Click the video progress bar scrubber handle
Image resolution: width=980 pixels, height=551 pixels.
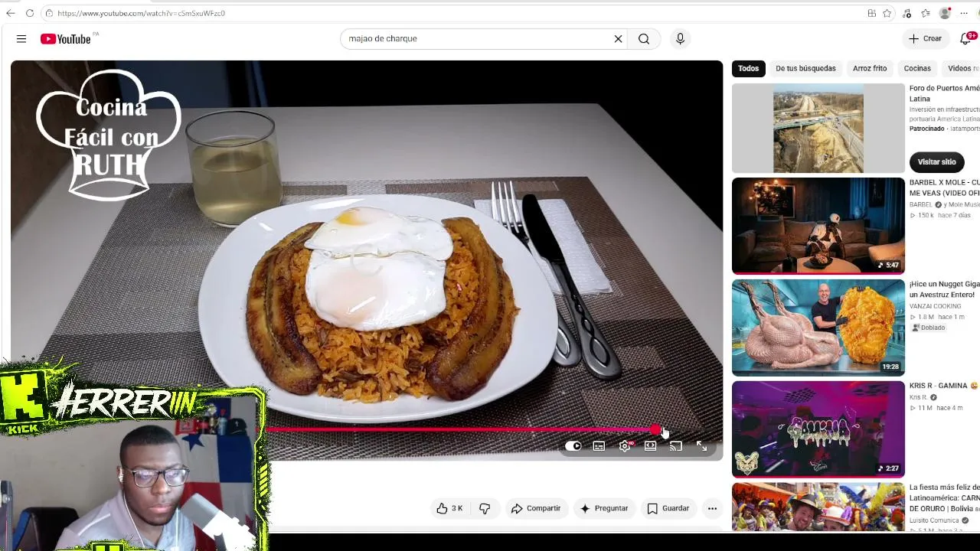[655, 430]
